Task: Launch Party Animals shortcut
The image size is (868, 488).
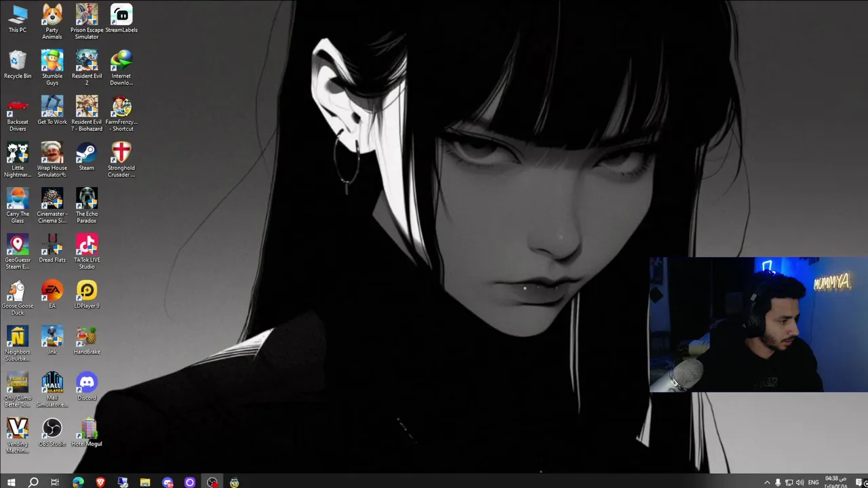Action: click(52, 21)
